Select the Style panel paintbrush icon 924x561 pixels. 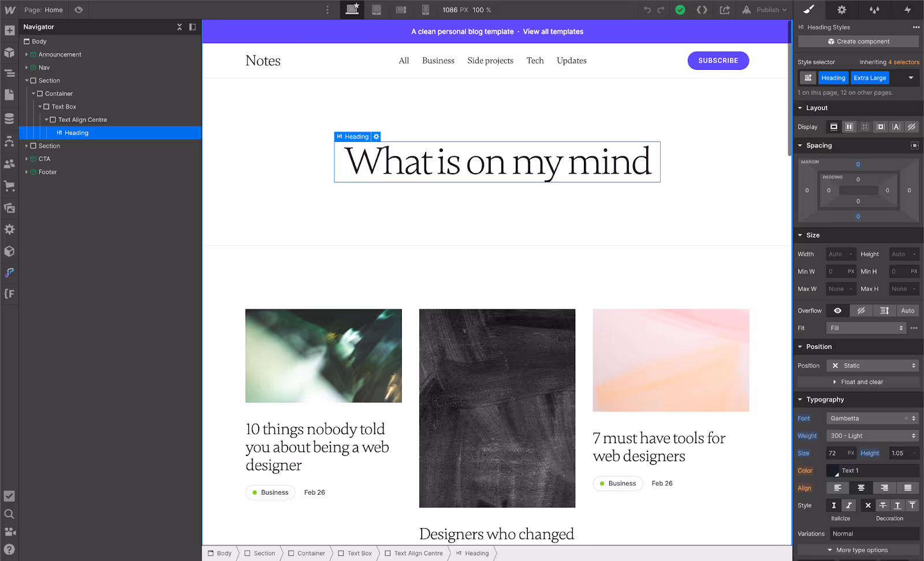tap(809, 10)
